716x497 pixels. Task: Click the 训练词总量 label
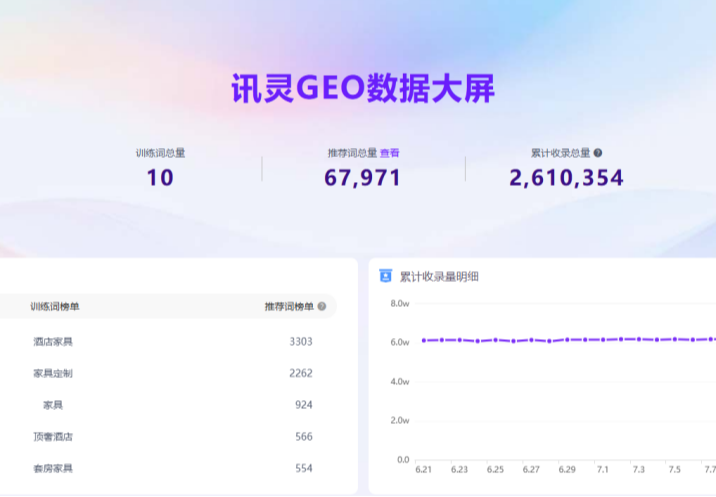160,153
